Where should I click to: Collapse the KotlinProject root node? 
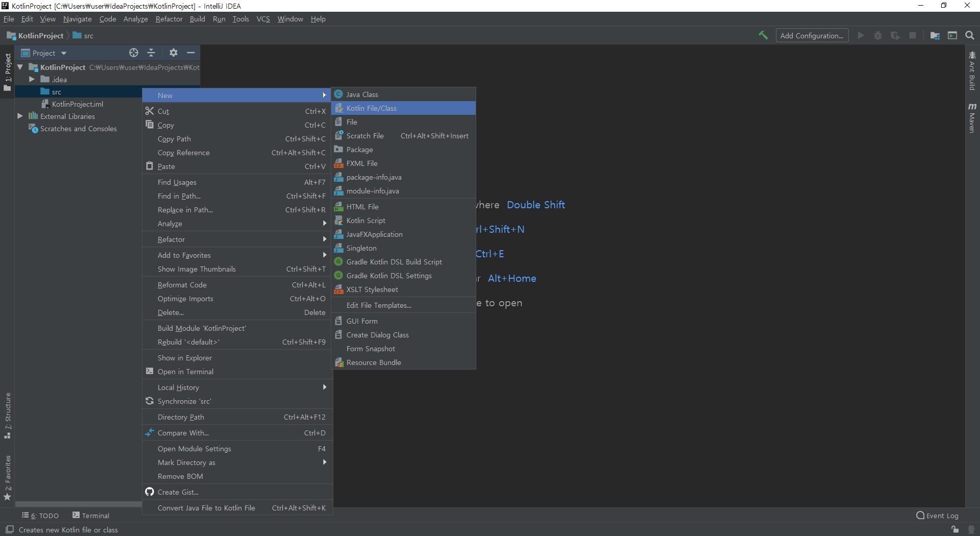[x=20, y=67]
